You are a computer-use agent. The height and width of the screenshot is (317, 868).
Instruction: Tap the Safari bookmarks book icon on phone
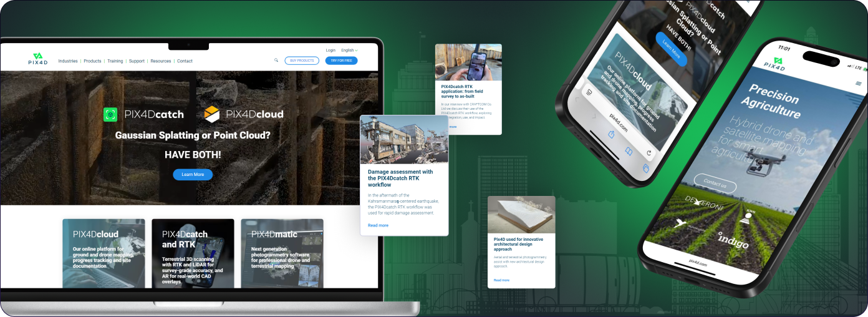coord(629,151)
